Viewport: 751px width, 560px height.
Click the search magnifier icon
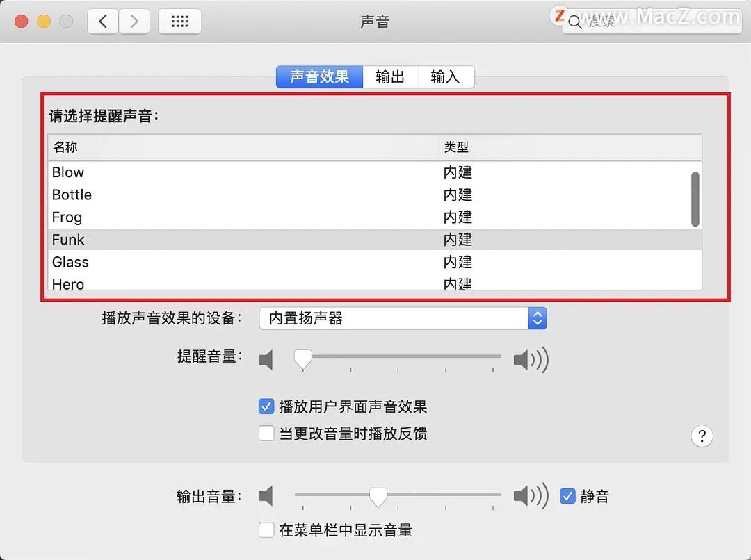pyautogui.click(x=574, y=22)
